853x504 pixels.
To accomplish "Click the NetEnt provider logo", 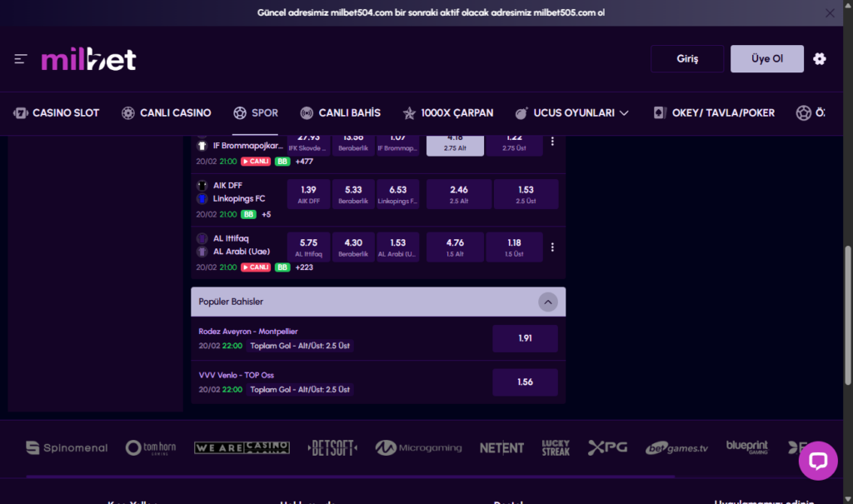I will (x=501, y=448).
